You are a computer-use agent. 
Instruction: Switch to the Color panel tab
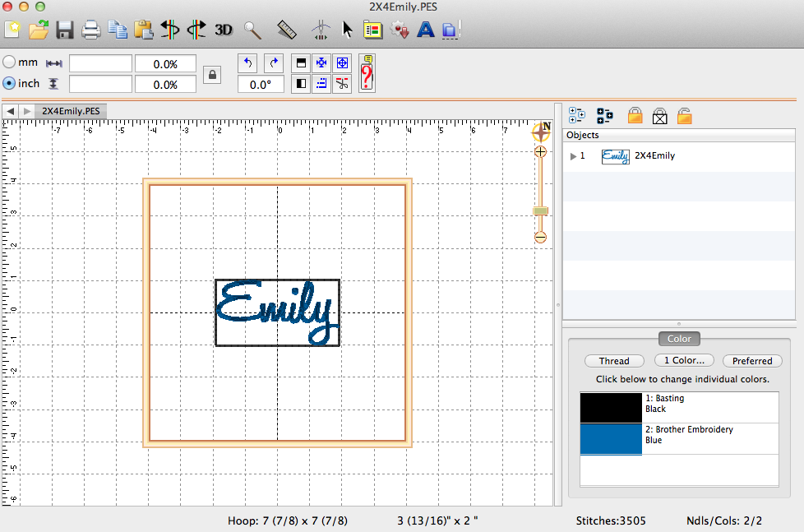[x=679, y=338]
